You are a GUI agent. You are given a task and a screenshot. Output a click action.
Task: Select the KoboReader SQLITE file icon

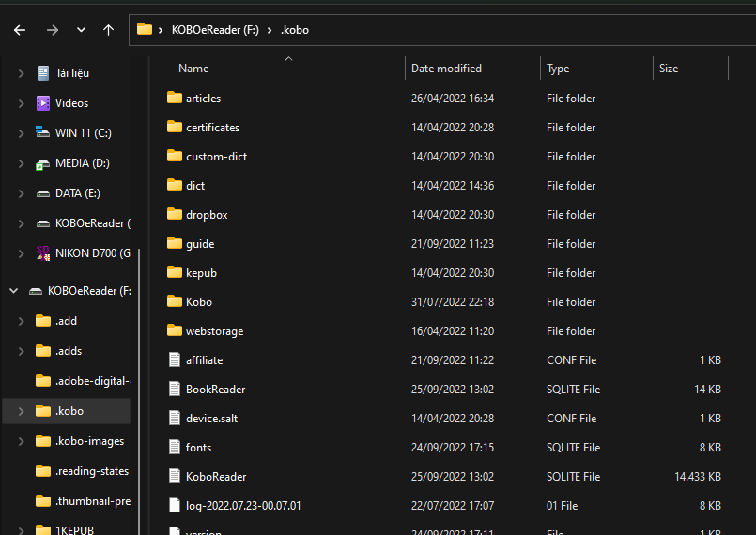174,477
